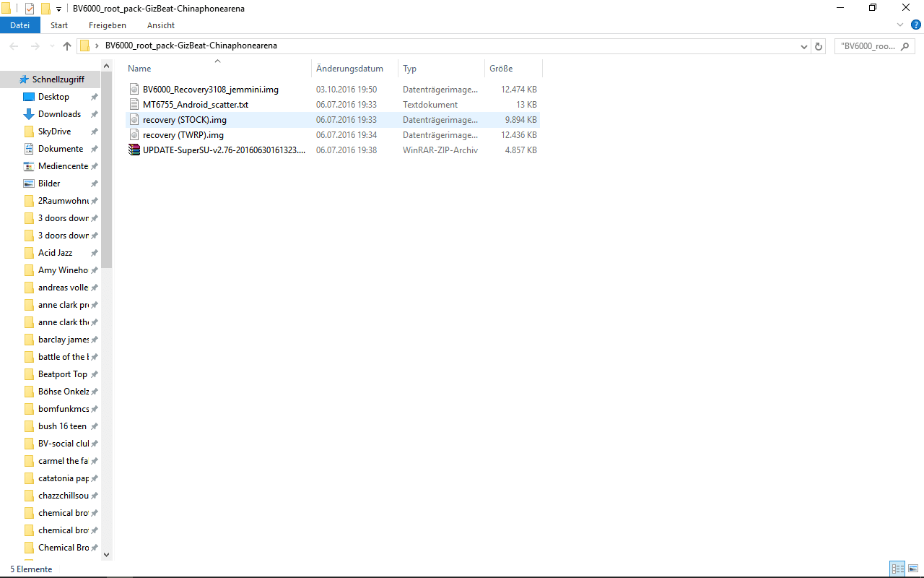Image resolution: width=924 pixels, height=578 pixels.
Task: Switch to details view in the status bar
Action: pos(897,569)
